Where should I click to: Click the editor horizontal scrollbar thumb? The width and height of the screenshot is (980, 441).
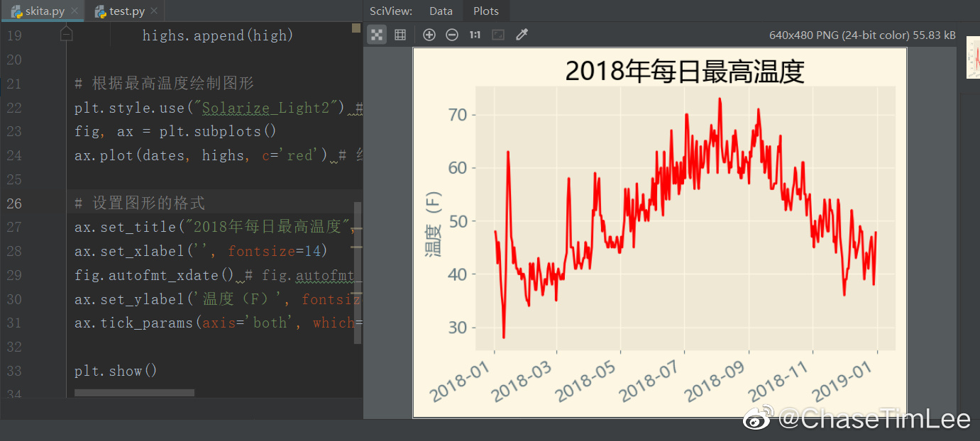[x=134, y=393]
